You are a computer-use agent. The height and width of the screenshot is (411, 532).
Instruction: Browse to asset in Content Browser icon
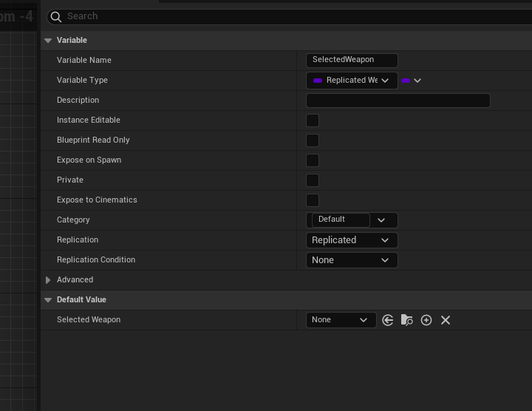407,320
